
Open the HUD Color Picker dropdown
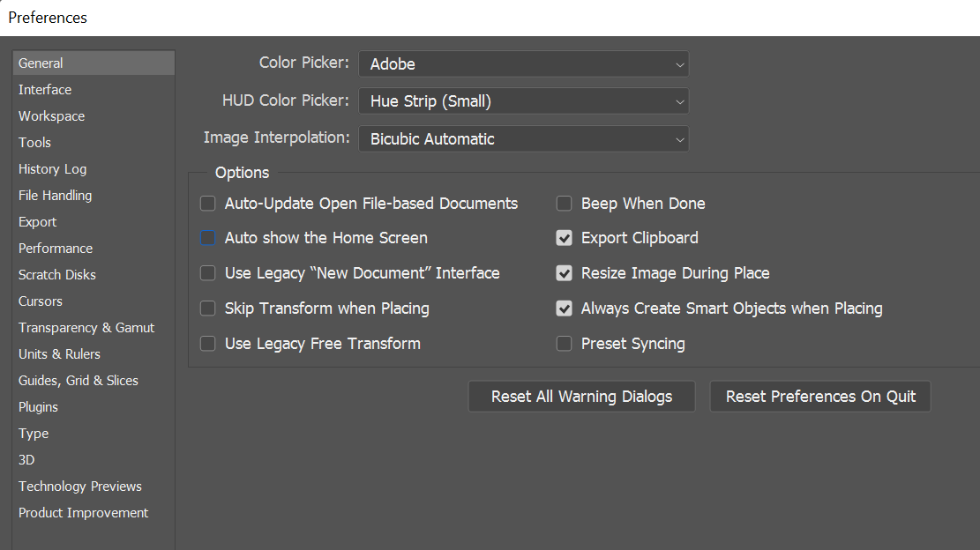[x=523, y=101]
